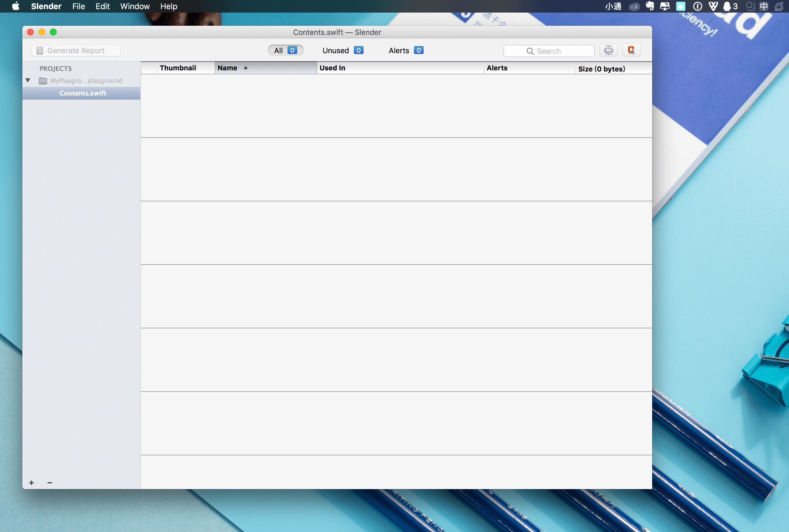The height and width of the screenshot is (532, 789).
Task: Click the Name column sort arrow
Action: tap(245, 68)
